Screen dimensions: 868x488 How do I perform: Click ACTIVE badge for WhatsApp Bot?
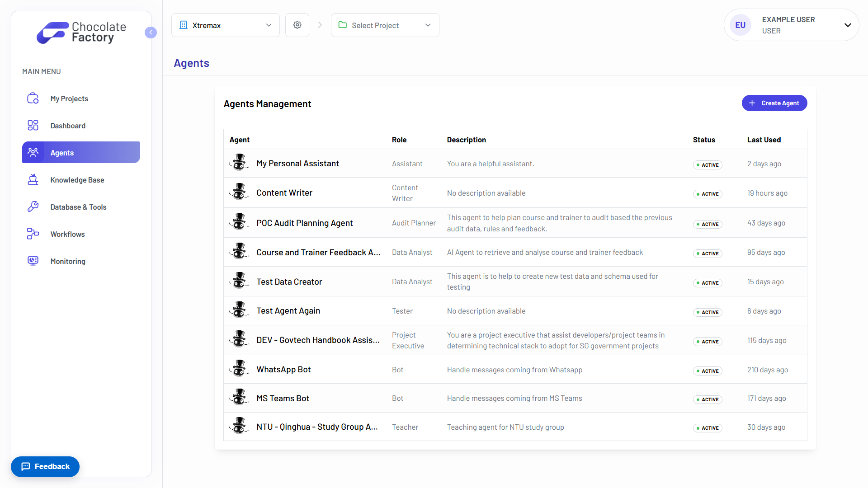coord(708,371)
